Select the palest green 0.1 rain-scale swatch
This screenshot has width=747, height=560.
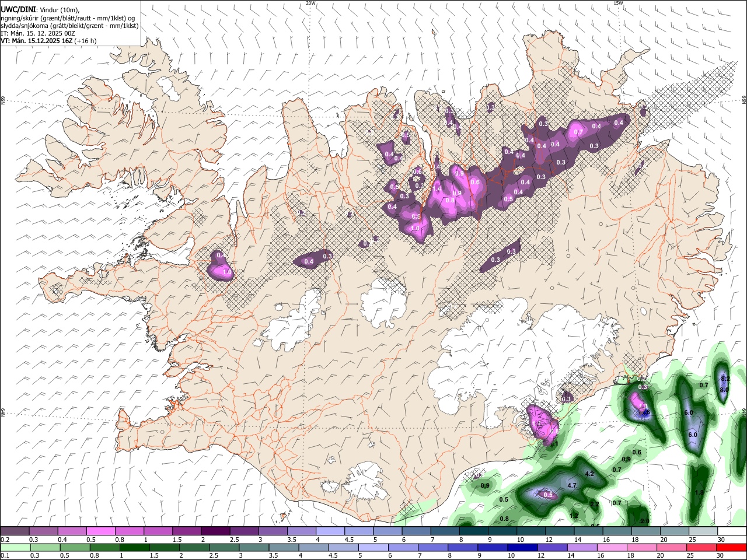point(15,547)
